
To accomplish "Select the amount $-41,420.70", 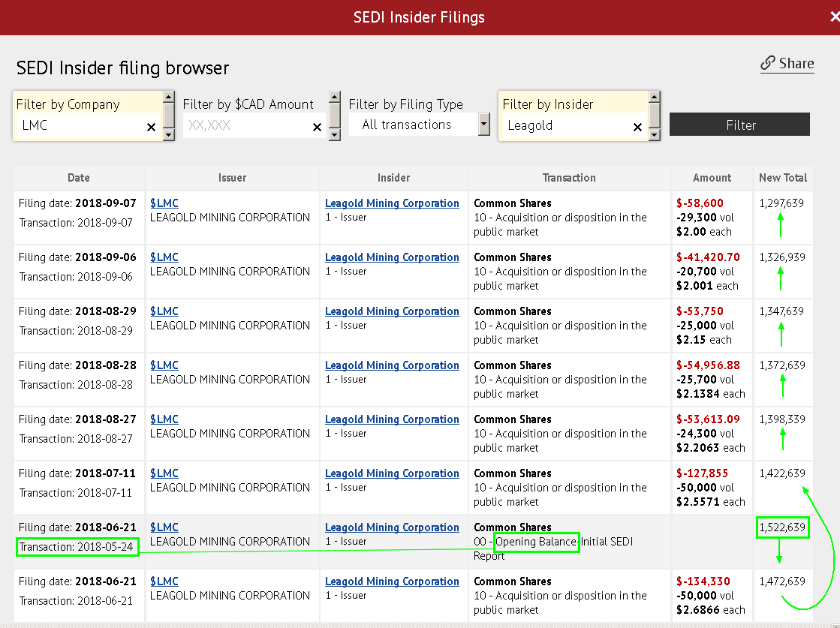I will click(x=708, y=257).
